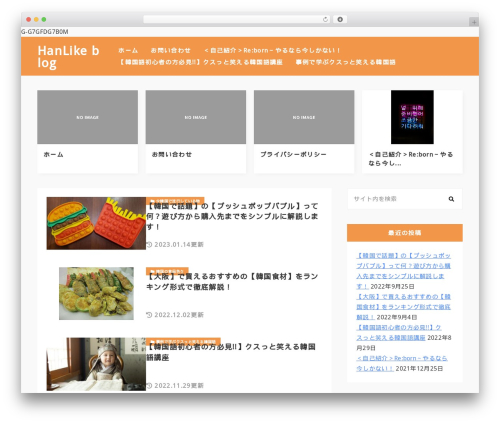
Task: Click the baby in hanbok photo
Action: coord(96,364)
